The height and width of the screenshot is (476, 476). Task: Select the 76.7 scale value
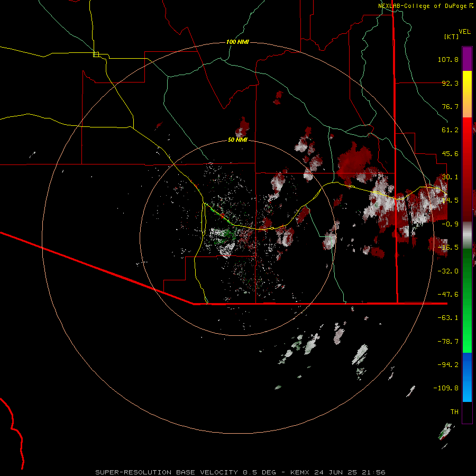(450, 106)
